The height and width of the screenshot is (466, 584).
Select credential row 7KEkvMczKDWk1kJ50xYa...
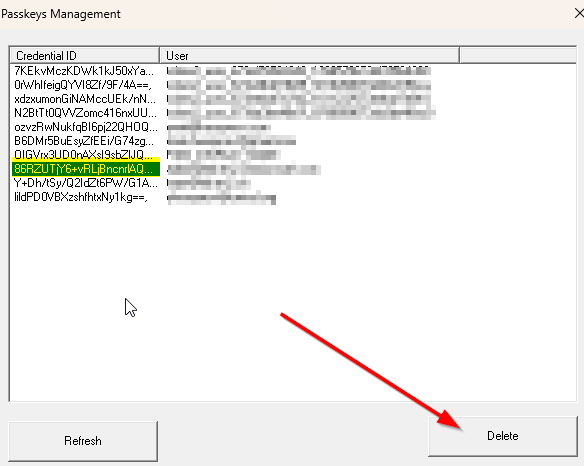(84, 71)
